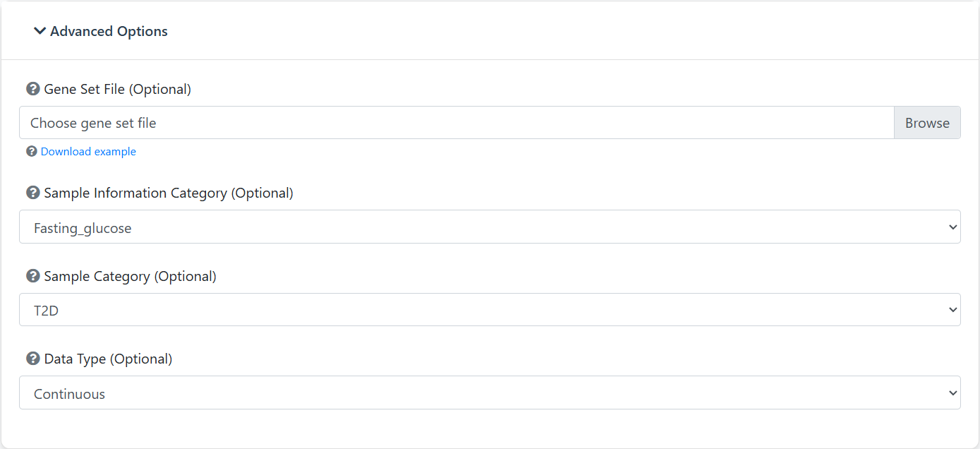Show help for Sample Information Category
Image resolution: width=980 pixels, height=449 pixels.
[x=32, y=193]
